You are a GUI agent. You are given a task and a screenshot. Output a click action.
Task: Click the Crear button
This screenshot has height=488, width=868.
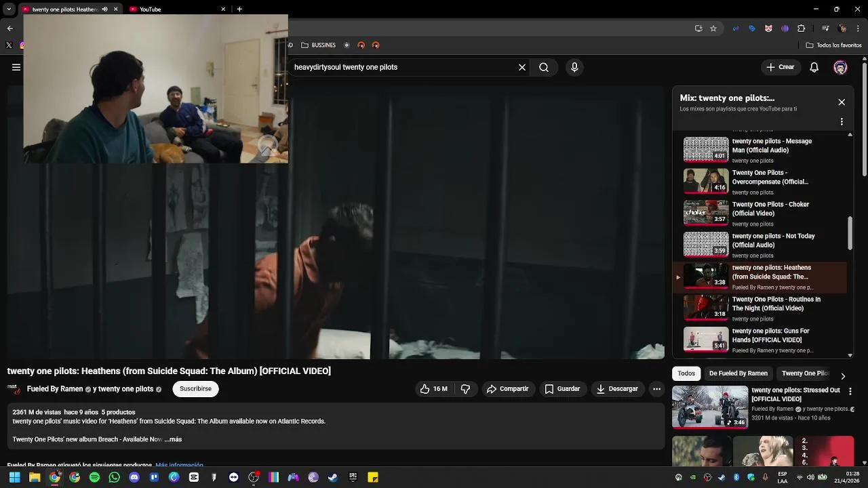point(781,67)
